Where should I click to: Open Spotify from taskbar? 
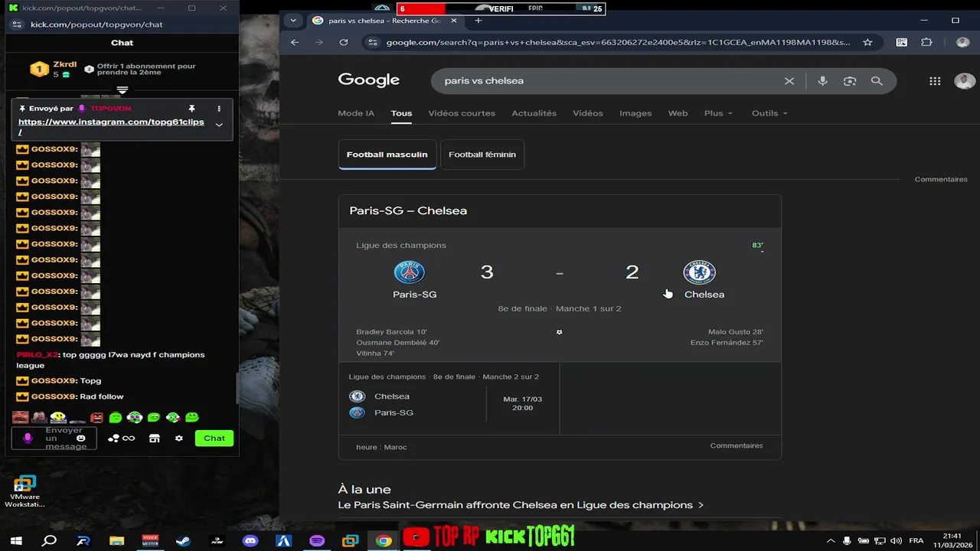pyautogui.click(x=317, y=540)
